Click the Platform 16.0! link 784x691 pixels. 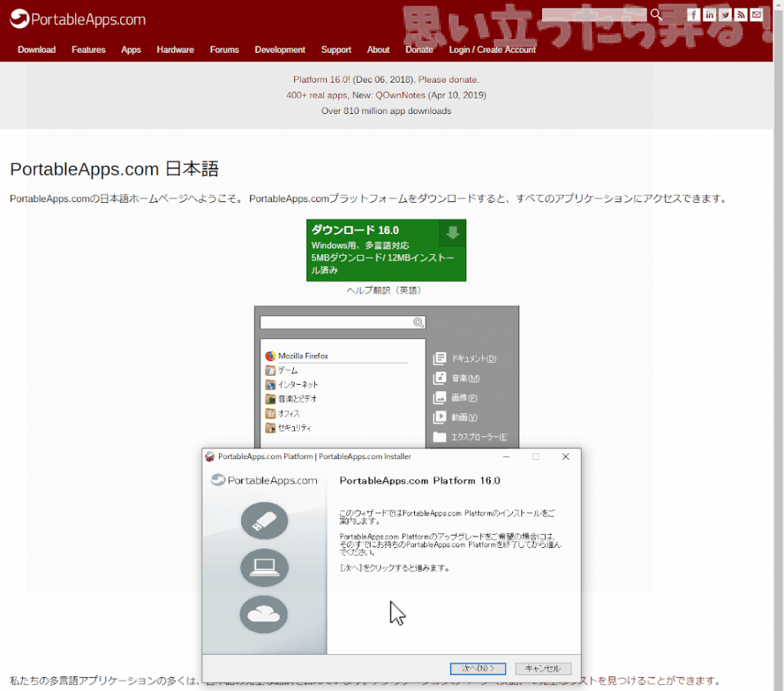[322, 80]
